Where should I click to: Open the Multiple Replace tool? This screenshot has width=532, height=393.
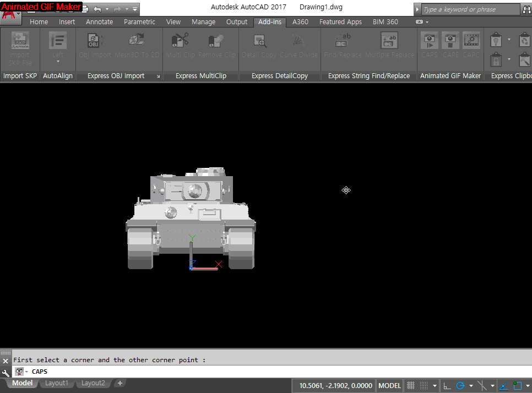point(389,41)
